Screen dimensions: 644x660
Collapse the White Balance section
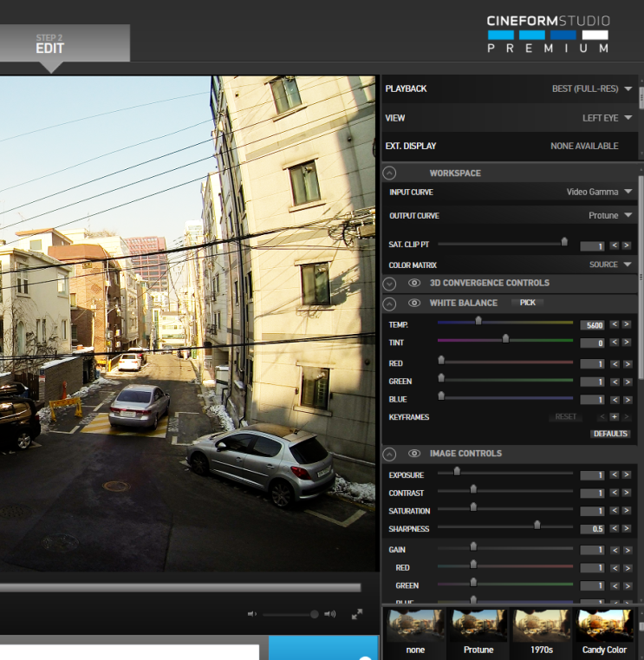click(389, 304)
